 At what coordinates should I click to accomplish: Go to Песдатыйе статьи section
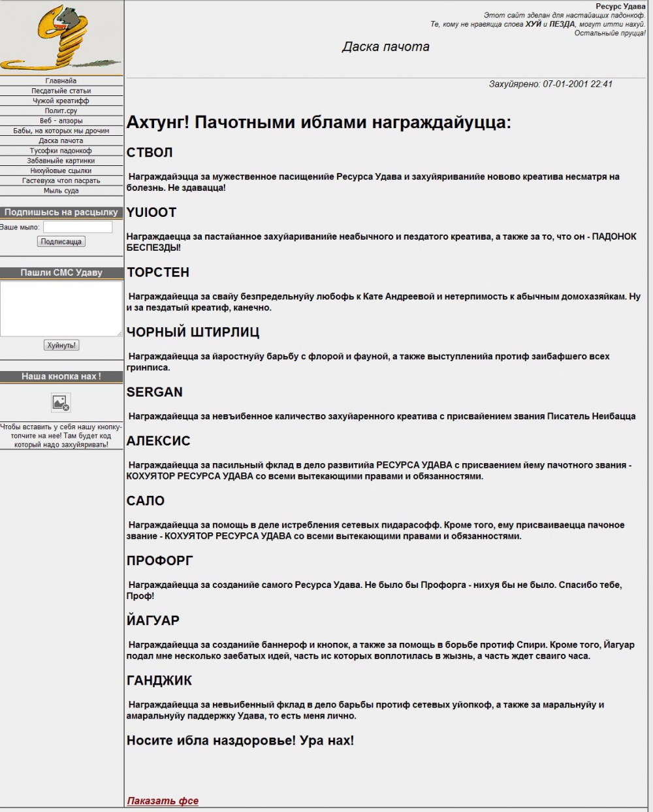click(x=61, y=91)
